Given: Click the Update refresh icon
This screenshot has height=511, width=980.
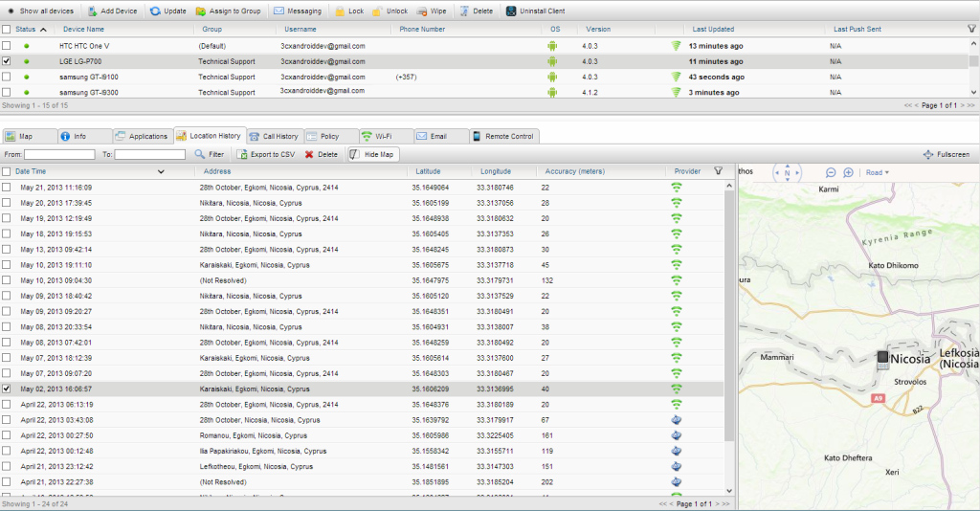Looking at the screenshot, I should pos(155,11).
